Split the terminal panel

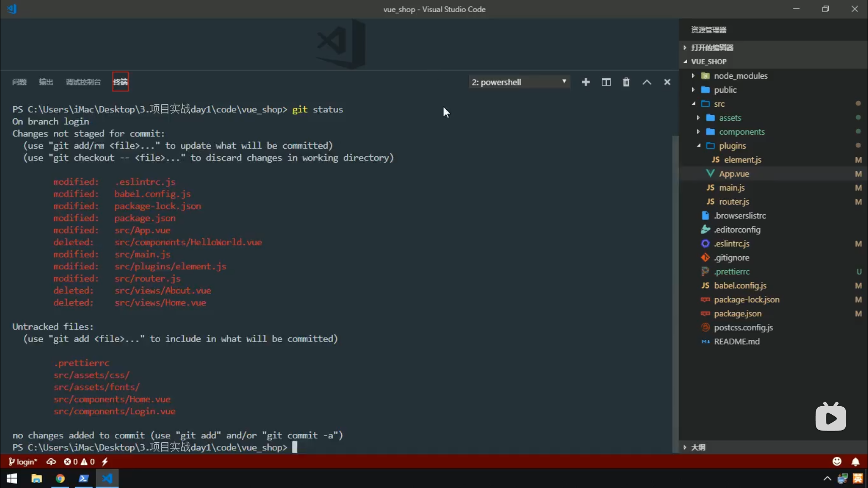[x=606, y=82]
